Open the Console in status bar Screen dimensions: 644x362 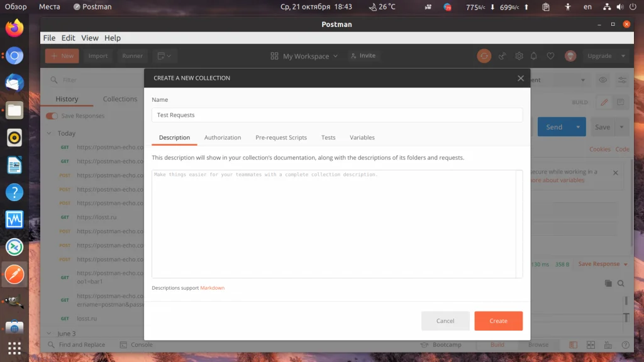(x=136, y=345)
